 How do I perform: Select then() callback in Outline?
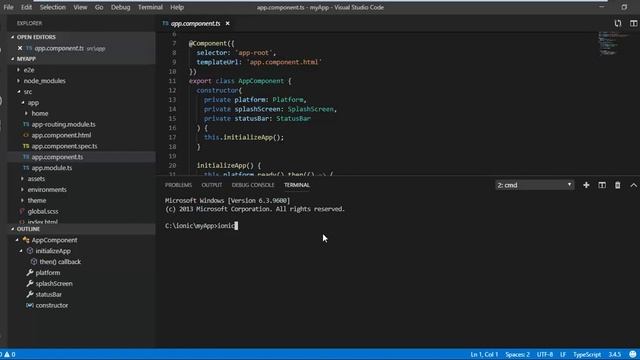click(60, 262)
